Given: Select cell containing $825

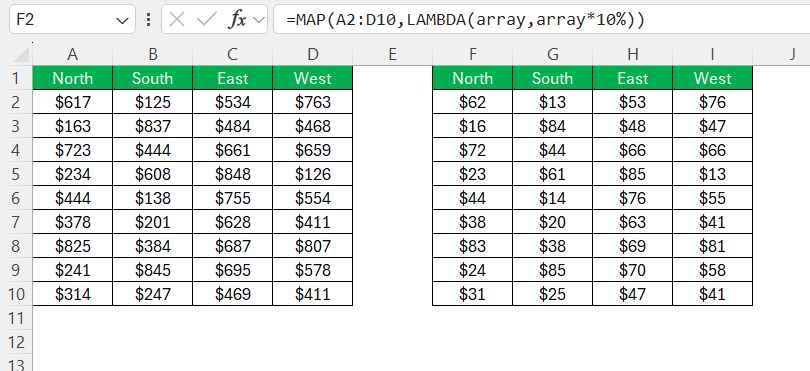Looking at the screenshot, I should 73,246.
